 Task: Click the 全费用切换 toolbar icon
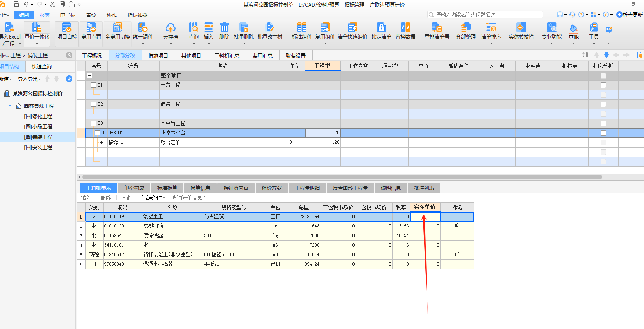click(118, 28)
